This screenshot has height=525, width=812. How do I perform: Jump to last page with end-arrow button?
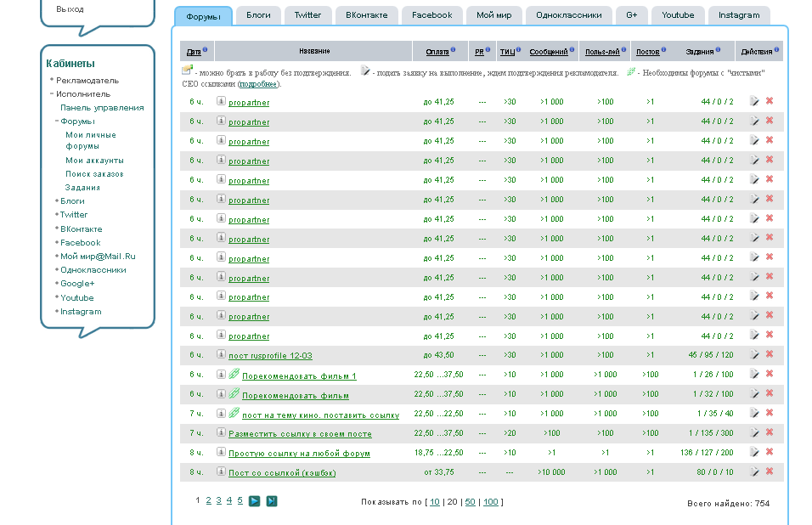(272, 501)
